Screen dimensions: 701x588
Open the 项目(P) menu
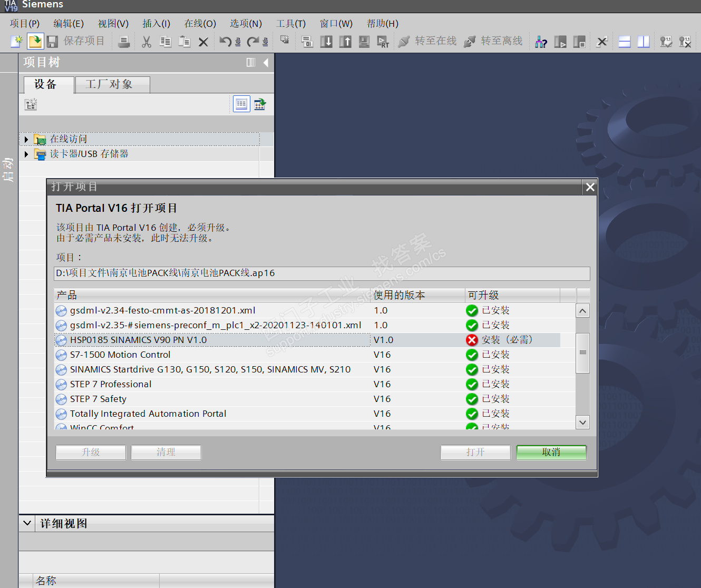click(25, 24)
